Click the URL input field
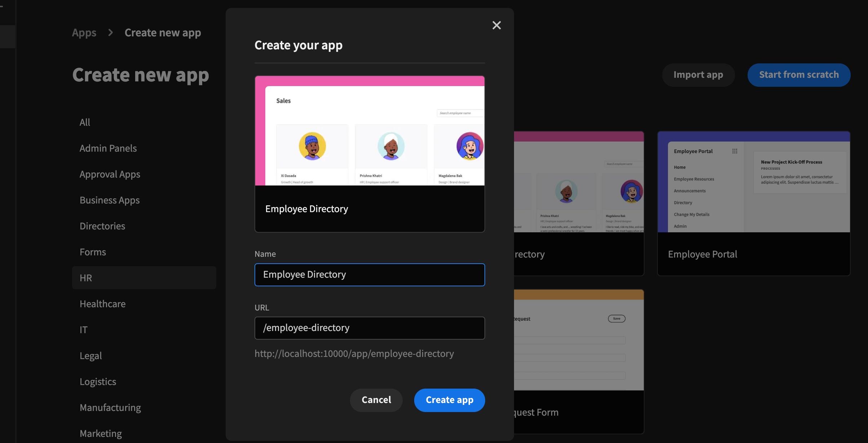Viewport: 868px width, 443px height. 369,328
